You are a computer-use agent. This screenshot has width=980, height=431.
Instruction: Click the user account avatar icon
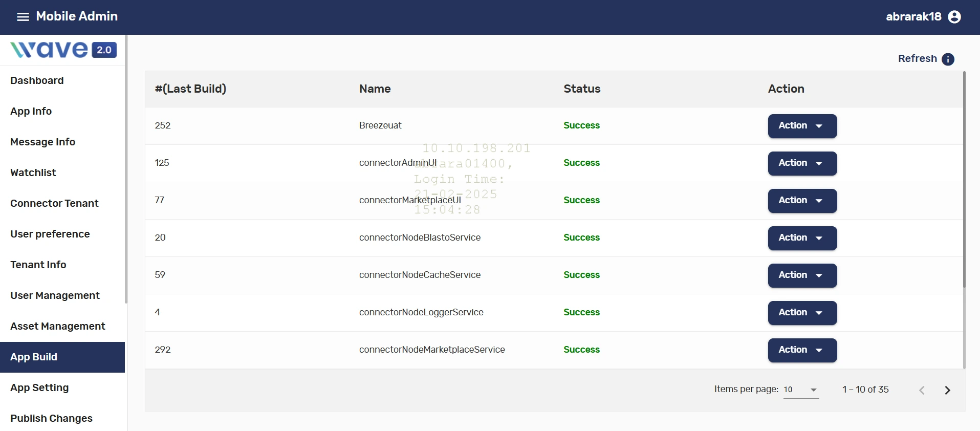point(954,17)
